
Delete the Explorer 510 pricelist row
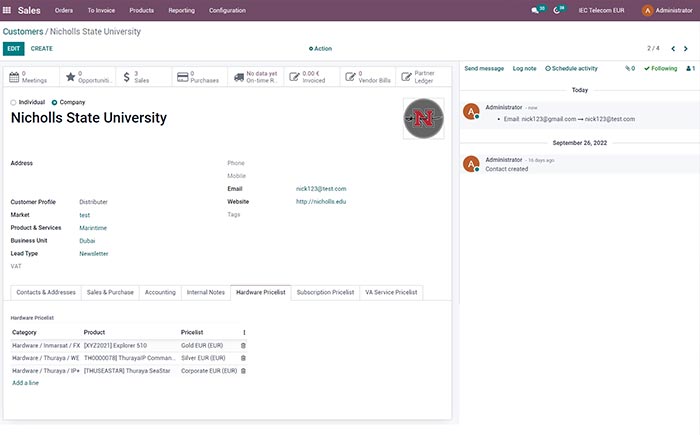243,345
